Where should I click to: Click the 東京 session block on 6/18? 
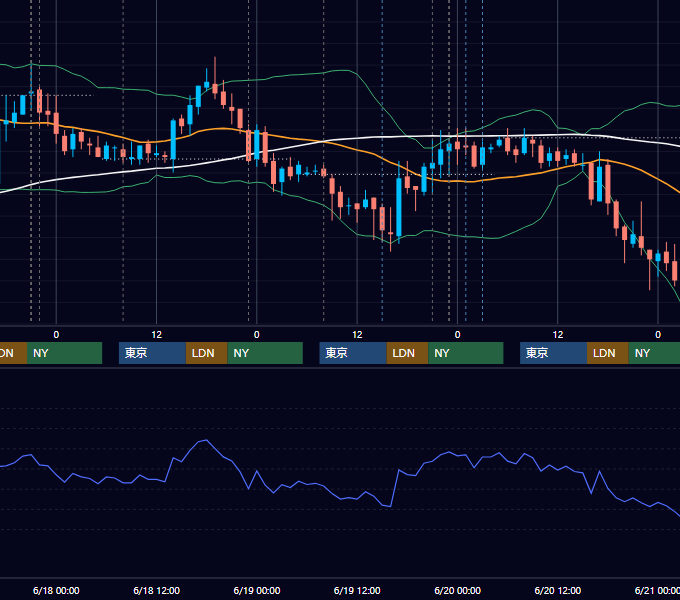pos(152,353)
